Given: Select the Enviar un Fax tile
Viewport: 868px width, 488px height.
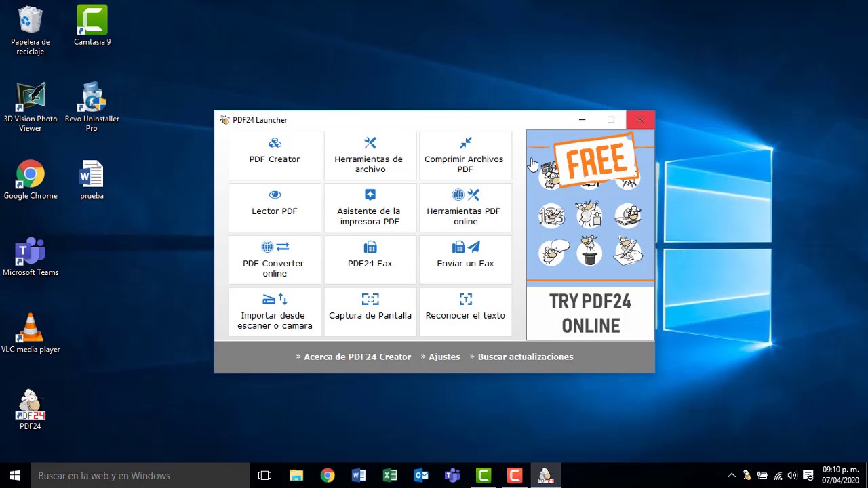Looking at the screenshot, I should pos(465,260).
